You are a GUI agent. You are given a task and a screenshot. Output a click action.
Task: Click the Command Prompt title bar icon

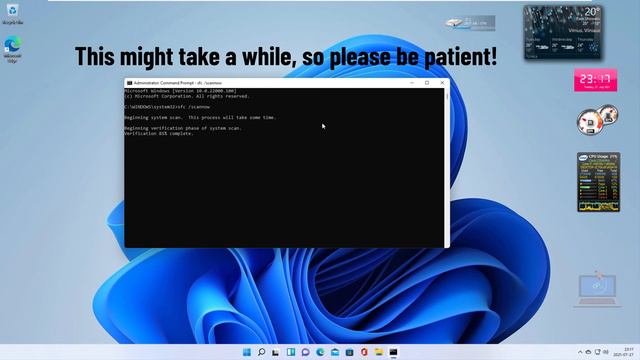129,83
